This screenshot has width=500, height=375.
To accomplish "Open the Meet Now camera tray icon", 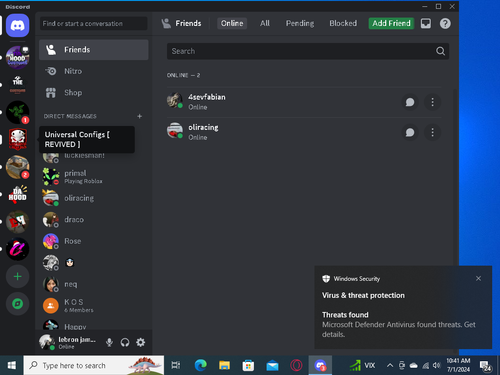I will click(x=402, y=365).
